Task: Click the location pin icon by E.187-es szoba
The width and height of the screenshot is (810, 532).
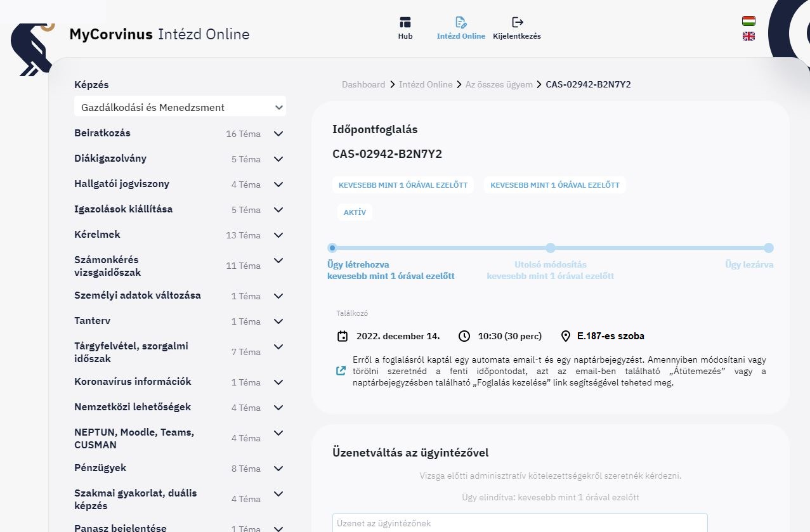Action: pyautogui.click(x=566, y=336)
